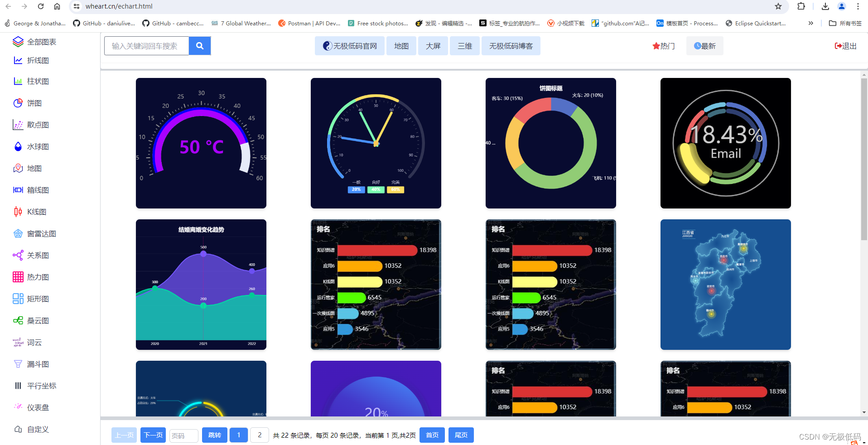Open the 7 Global Weather bookmark
Viewport: 868px width, 445px height.
pyautogui.click(x=241, y=23)
